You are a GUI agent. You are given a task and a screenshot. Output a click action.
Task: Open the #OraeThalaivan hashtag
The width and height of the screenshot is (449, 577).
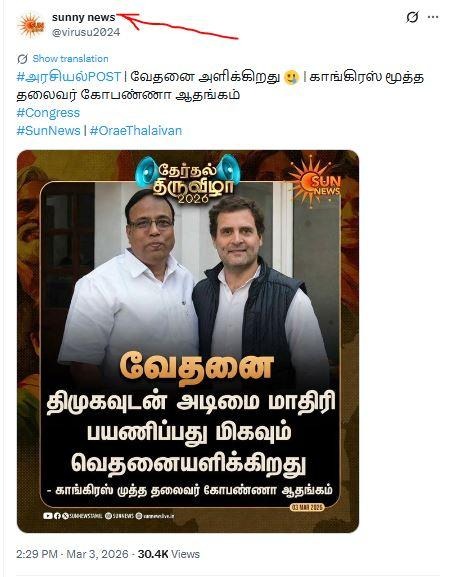pyautogui.click(x=136, y=131)
